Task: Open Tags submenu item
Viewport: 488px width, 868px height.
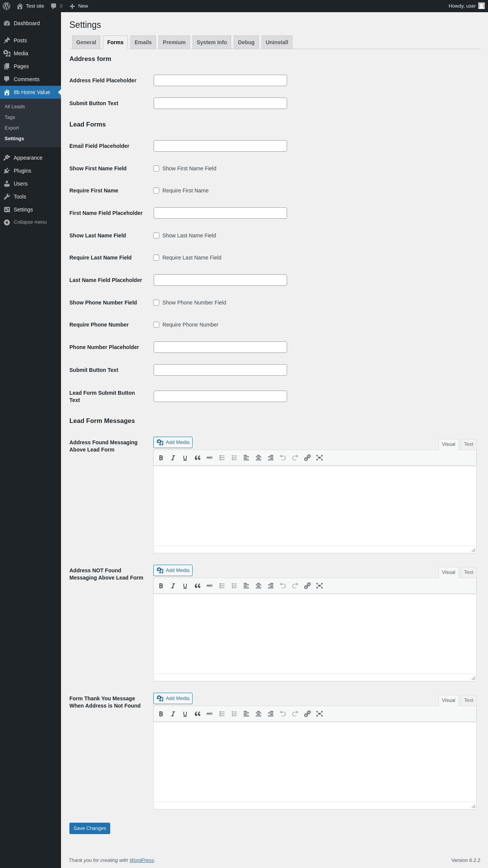Action: coord(10,117)
